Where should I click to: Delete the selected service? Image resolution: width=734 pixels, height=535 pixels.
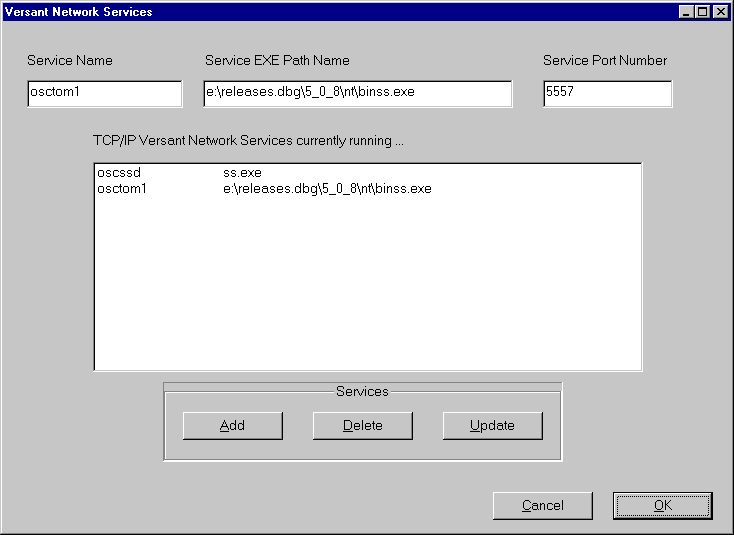tap(363, 425)
